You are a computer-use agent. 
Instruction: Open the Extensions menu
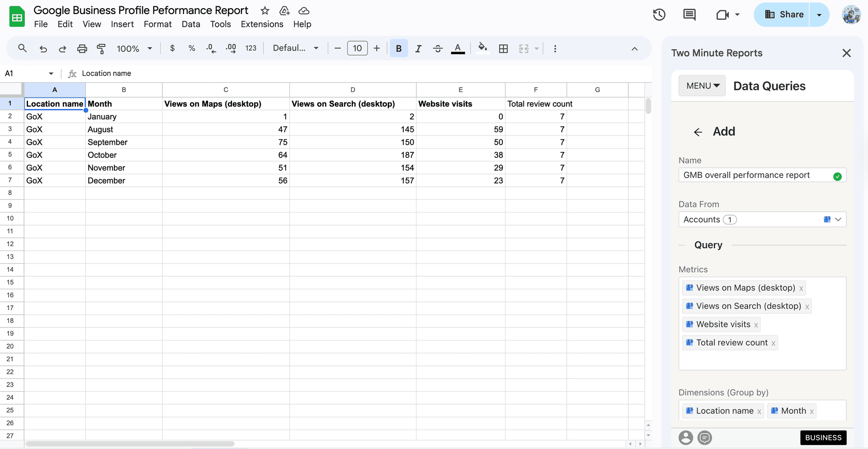(261, 24)
